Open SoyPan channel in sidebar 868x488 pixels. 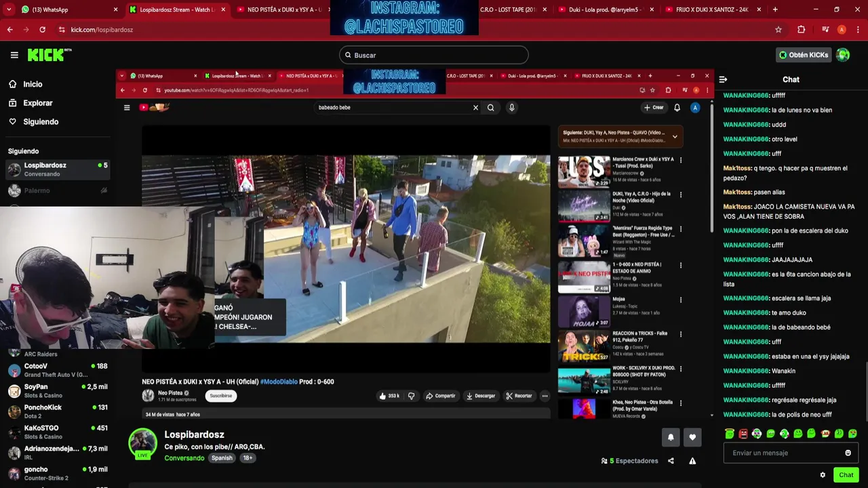57,391
